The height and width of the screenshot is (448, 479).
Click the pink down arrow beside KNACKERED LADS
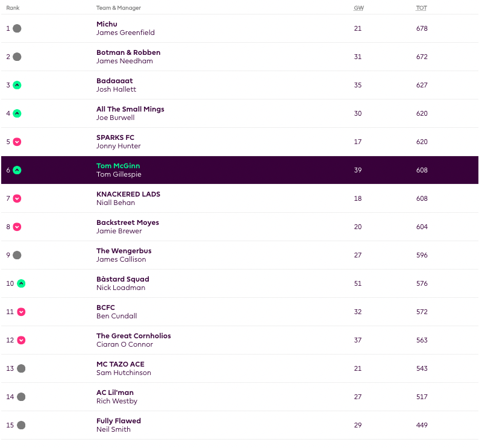pyautogui.click(x=17, y=198)
